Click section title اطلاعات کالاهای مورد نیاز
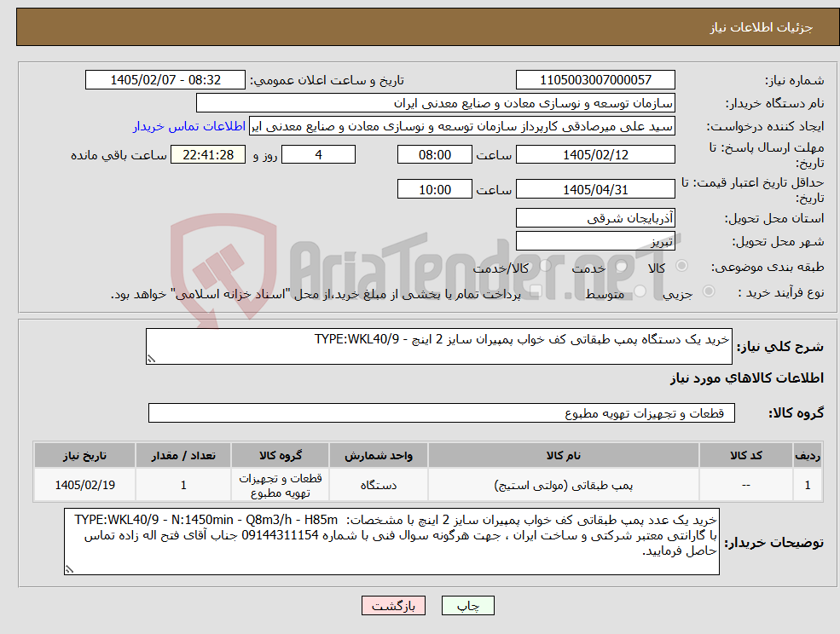 (x=747, y=378)
